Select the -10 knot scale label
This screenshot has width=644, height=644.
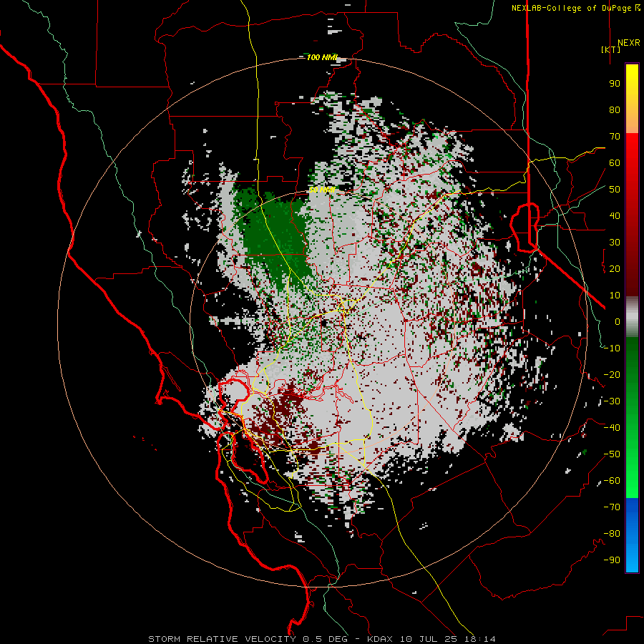[x=612, y=348]
